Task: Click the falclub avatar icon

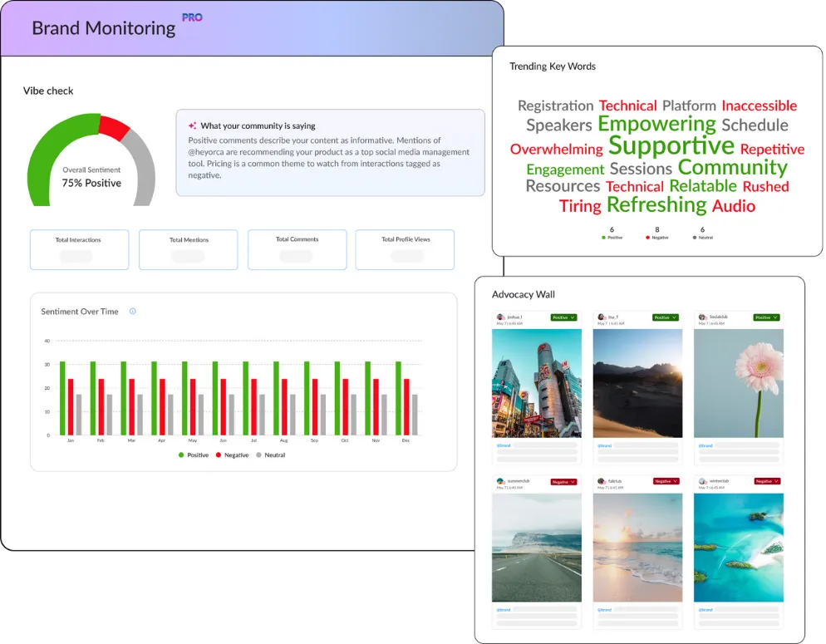Action: pos(600,482)
